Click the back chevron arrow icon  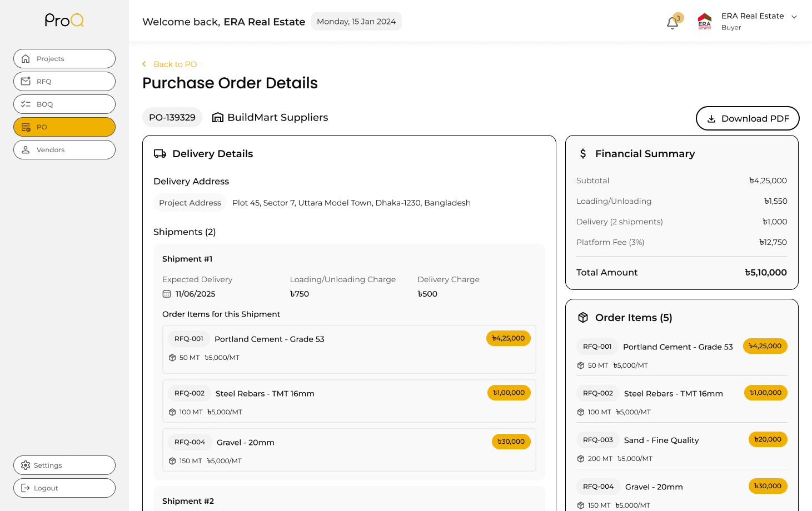click(x=145, y=64)
